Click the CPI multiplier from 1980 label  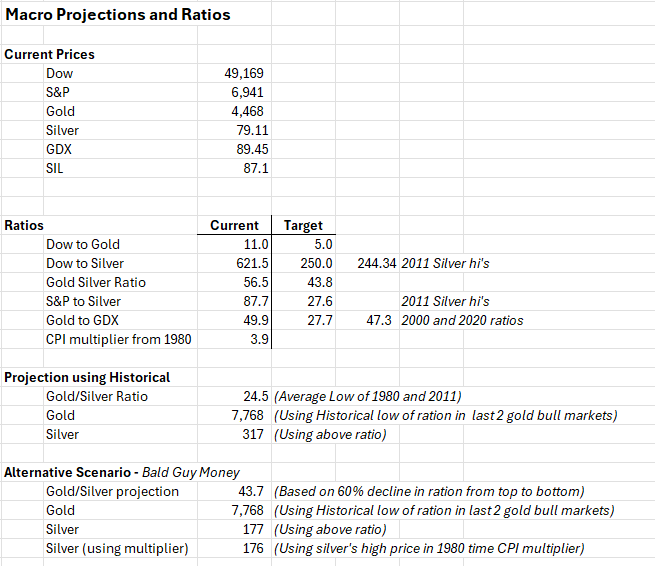click(118, 339)
